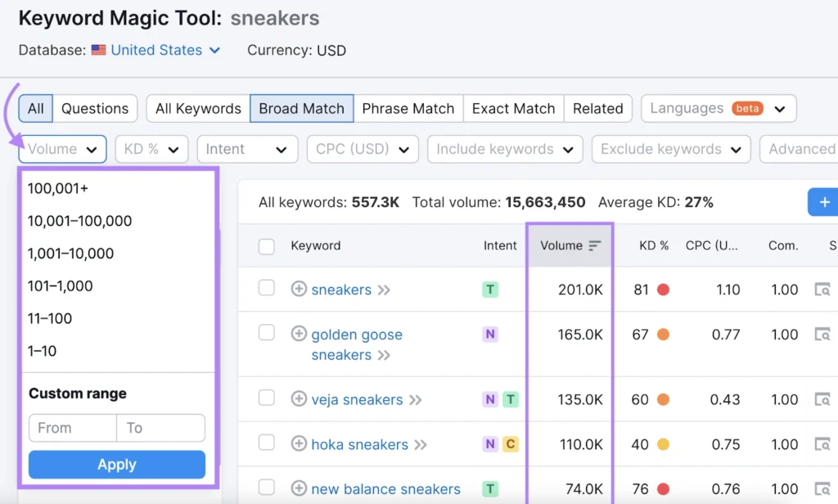Viewport: 838px width, 504px height.
Task: Click the plus icon beside veja sneakers
Action: point(299,398)
